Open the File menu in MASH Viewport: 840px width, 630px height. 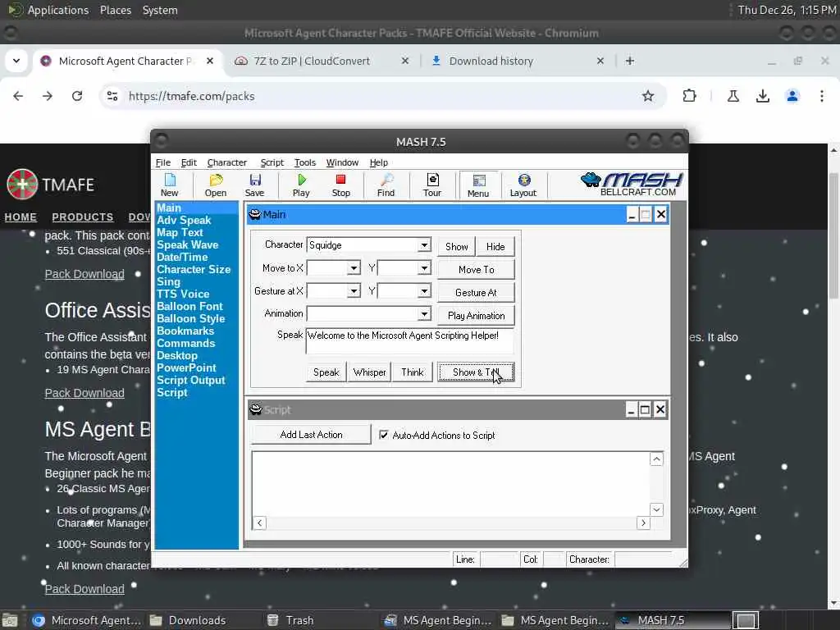tap(163, 162)
